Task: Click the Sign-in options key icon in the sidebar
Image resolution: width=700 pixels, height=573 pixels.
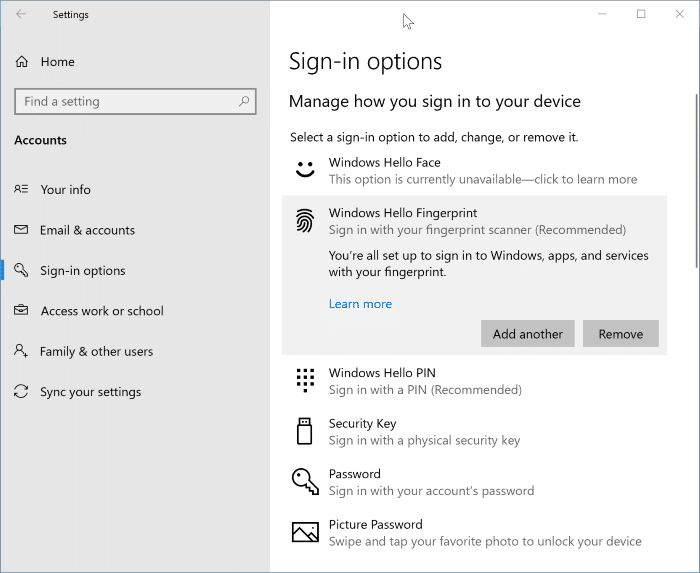Action: [x=21, y=270]
